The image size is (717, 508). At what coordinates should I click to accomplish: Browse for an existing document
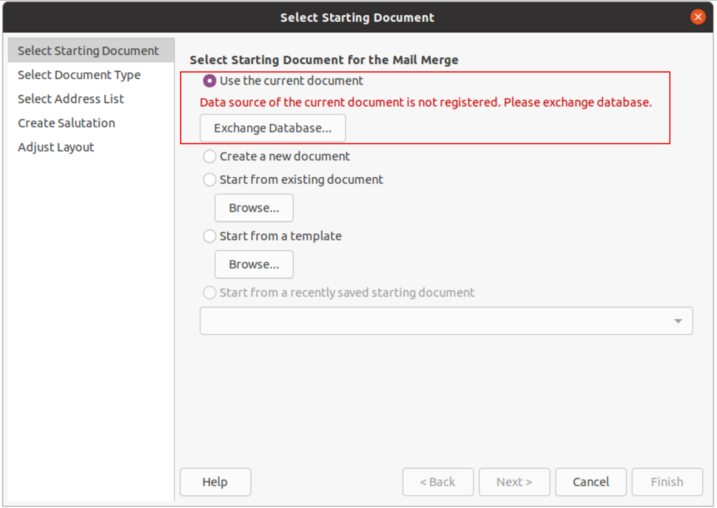(x=254, y=208)
